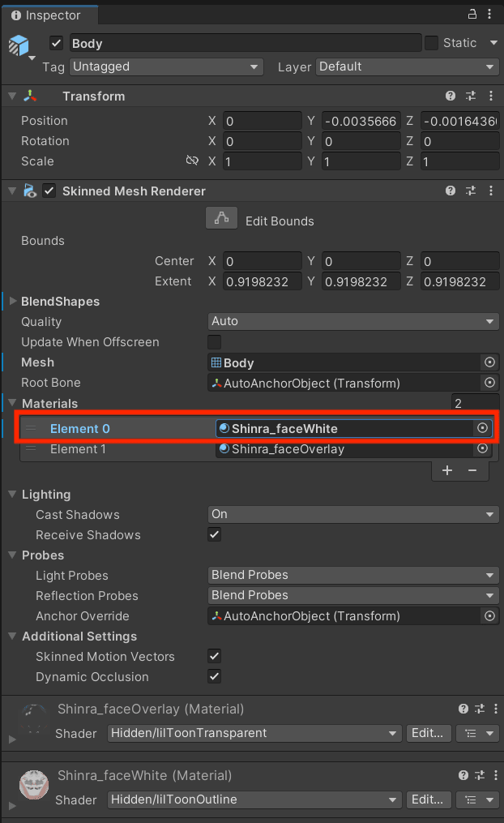504x823 pixels.
Task: Add a material slot with plus
Action: pos(446,470)
